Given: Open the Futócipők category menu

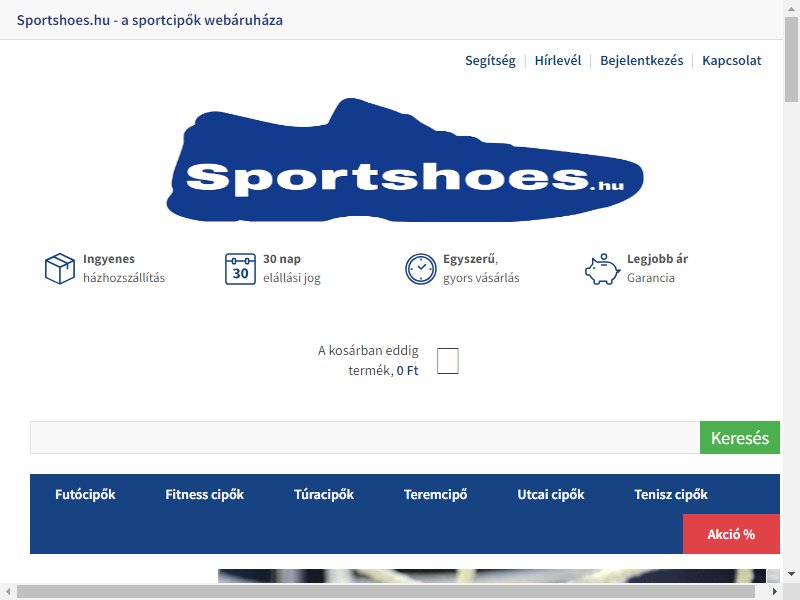Looking at the screenshot, I should click(x=85, y=494).
